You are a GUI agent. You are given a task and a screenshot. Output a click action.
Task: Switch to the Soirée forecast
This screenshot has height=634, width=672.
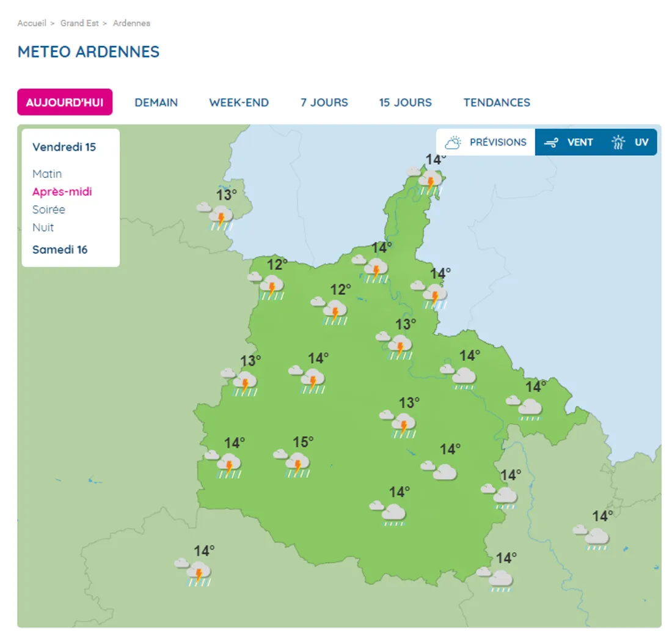click(x=48, y=210)
